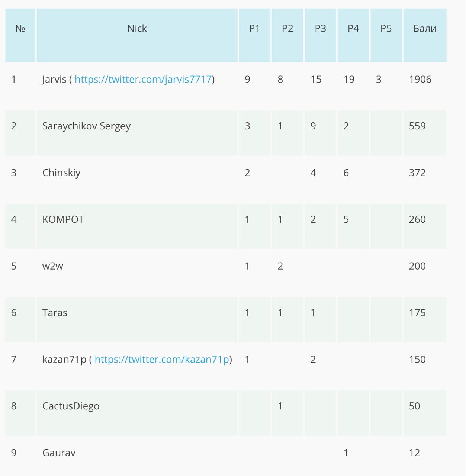Click the Nick column header
The image size is (466, 476).
point(137,35)
